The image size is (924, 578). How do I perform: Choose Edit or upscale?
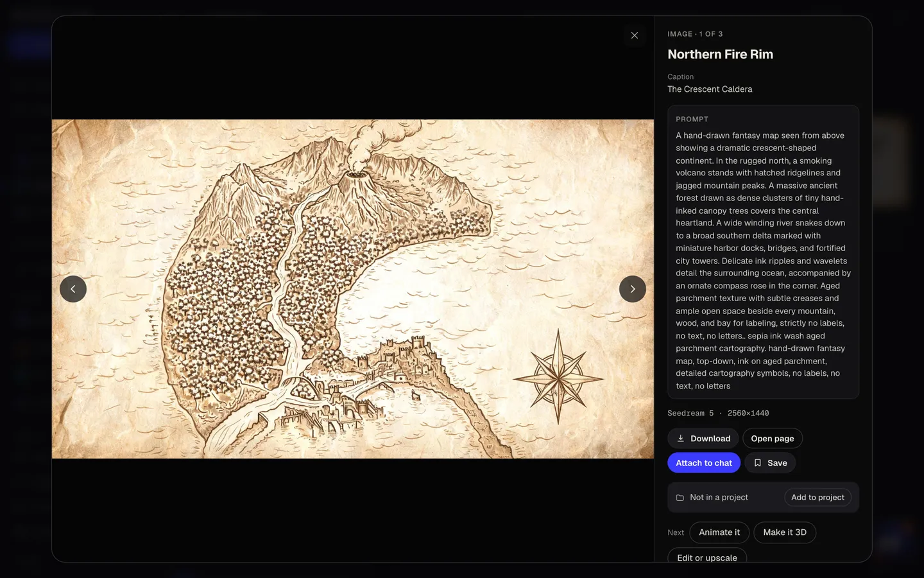(x=707, y=556)
